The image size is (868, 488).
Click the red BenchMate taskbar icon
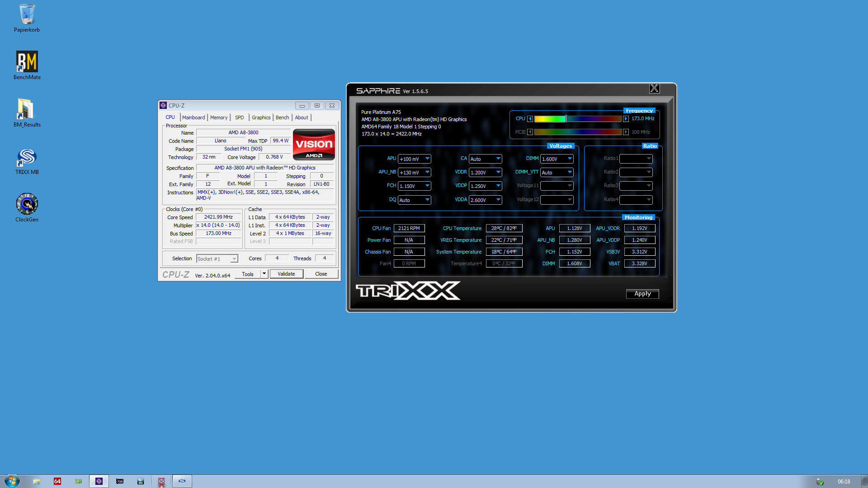coord(161,481)
